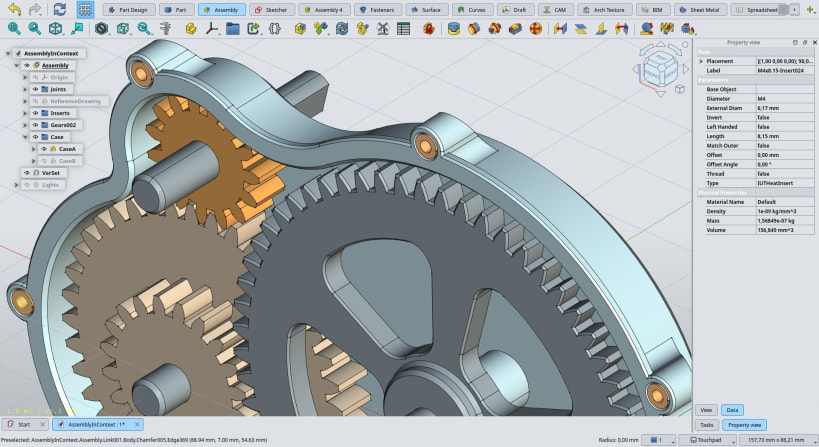
Task: Toggle visibility eye of CaseA
Action: [44, 149]
